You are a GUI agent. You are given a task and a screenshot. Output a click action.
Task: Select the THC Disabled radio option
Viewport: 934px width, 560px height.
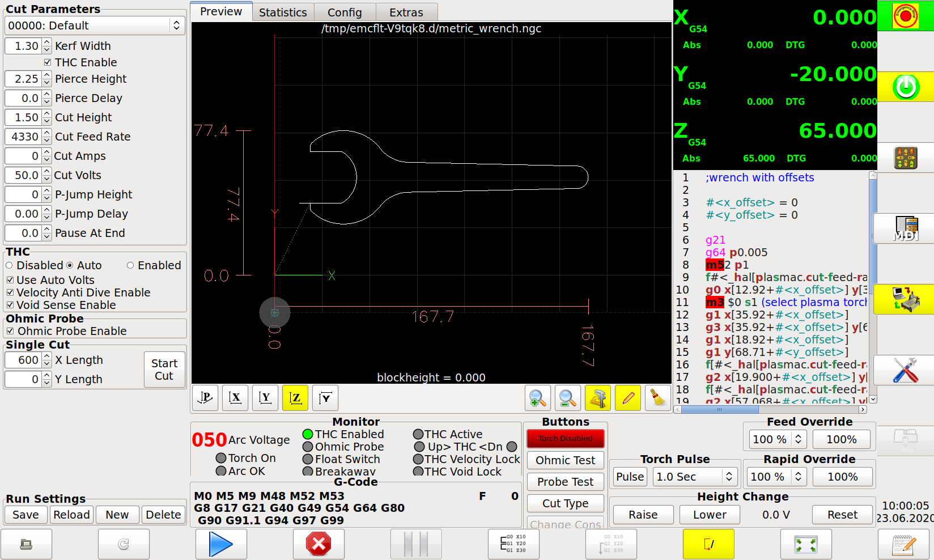(x=9, y=265)
